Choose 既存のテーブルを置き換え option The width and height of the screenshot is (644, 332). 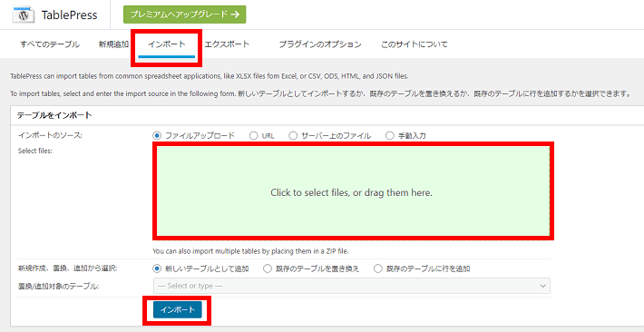point(268,269)
